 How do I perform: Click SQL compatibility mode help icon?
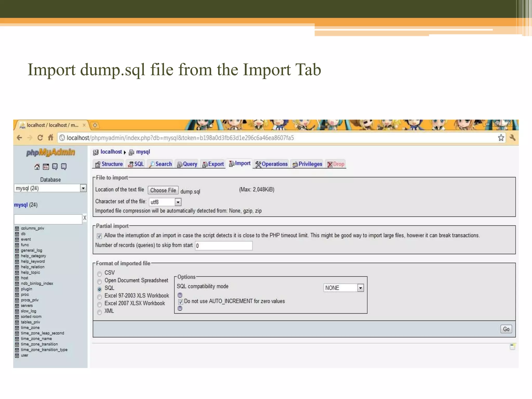coord(180,295)
